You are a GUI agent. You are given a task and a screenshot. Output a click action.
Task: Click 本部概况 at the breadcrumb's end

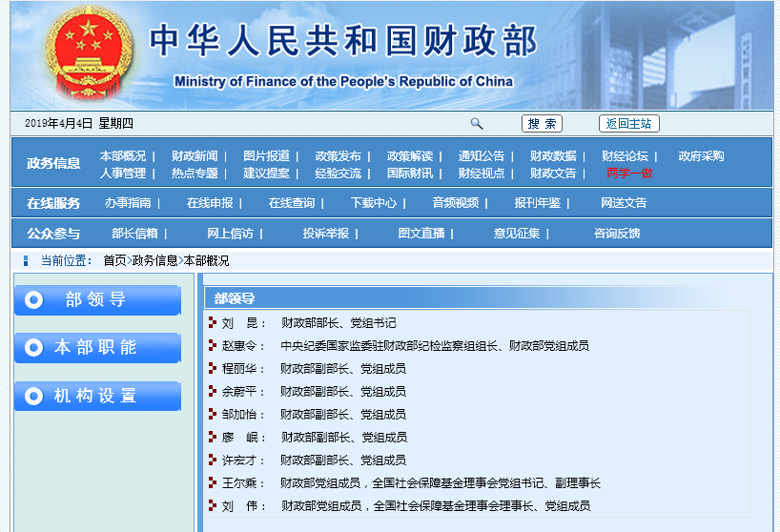[206, 260]
